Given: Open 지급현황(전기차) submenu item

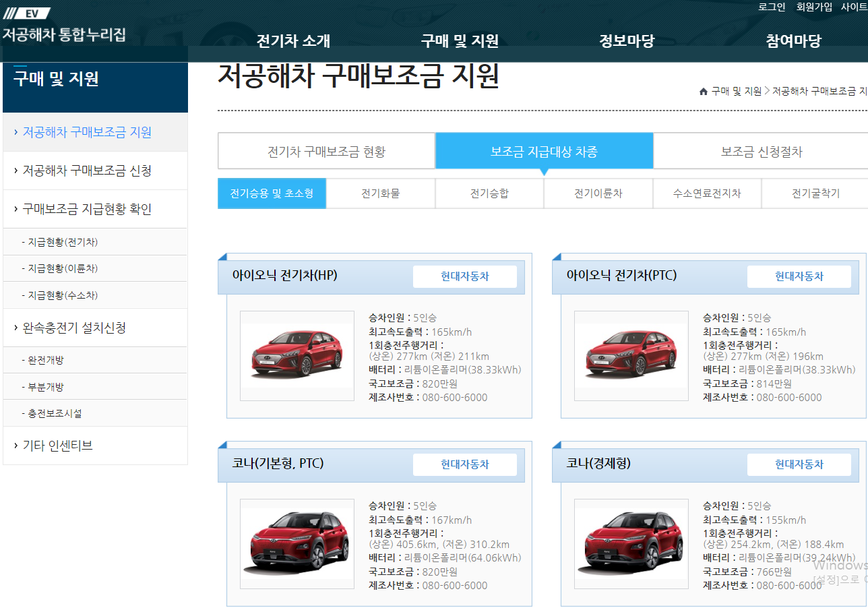Looking at the screenshot, I should tap(95, 242).
